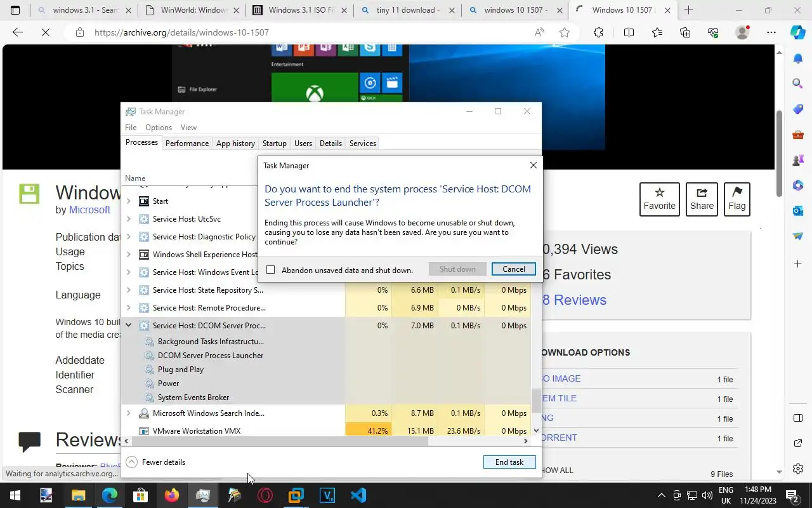The width and height of the screenshot is (812, 508).
Task: Stop loading the page
Action: click(x=46, y=32)
